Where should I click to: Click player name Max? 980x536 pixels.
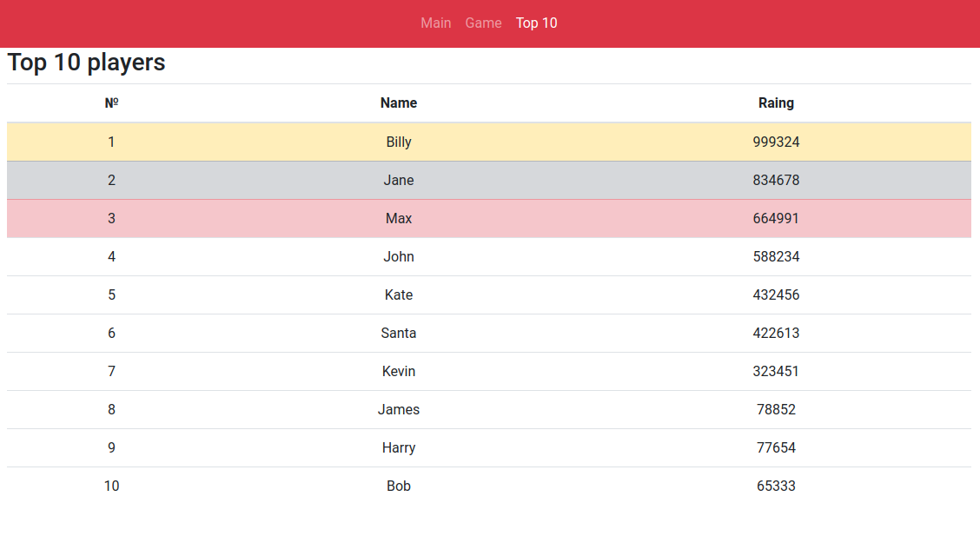[x=399, y=218]
